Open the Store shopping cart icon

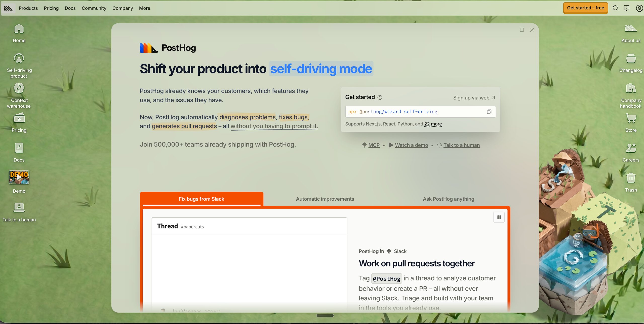tap(631, 118)
